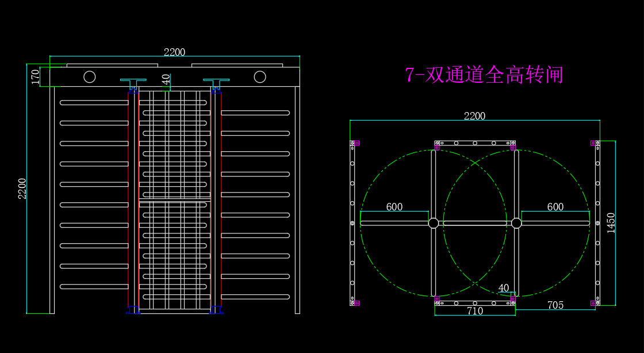Click the magenta title text 7-双通道全高转闸
The width and height of the screenshot is (644, 353).
(x=484, y=75)
